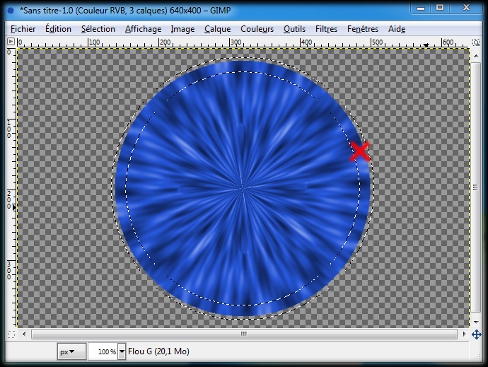488x367 pixels.
Task: Toggle the Quick Mask button at bottom-left
Action: click(11, 334)
